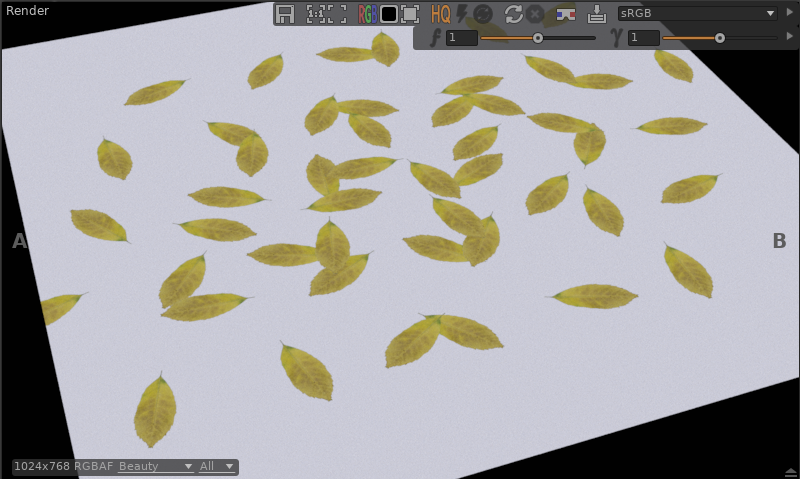
Task: Toggle the RGB channels display
Action: point(367,14)
